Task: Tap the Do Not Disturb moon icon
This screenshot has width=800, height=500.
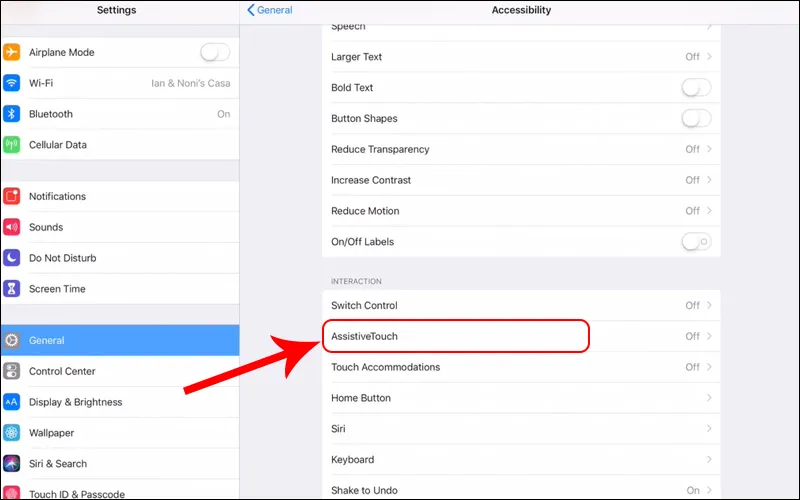Action: [x=11, y=258]
